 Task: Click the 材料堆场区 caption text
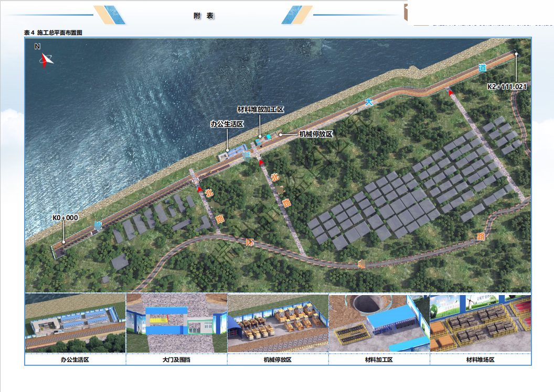[481, 360]
